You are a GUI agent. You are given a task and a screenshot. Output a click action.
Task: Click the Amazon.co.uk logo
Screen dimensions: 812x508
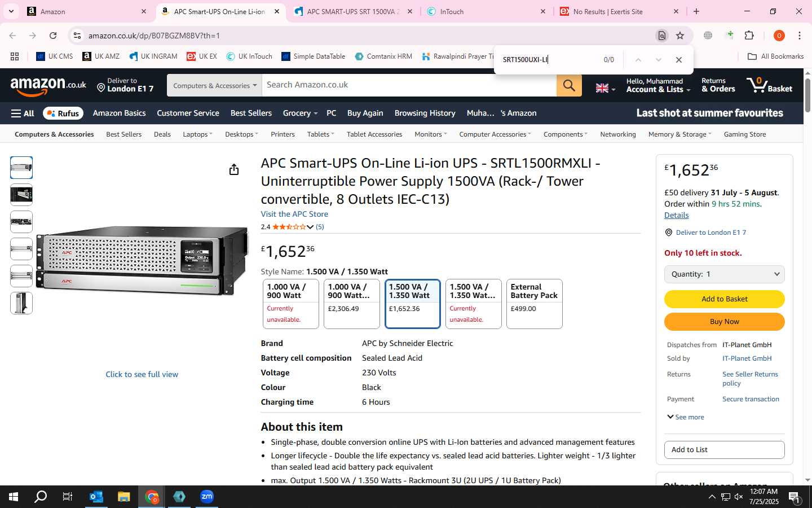[x=48, y=86]
